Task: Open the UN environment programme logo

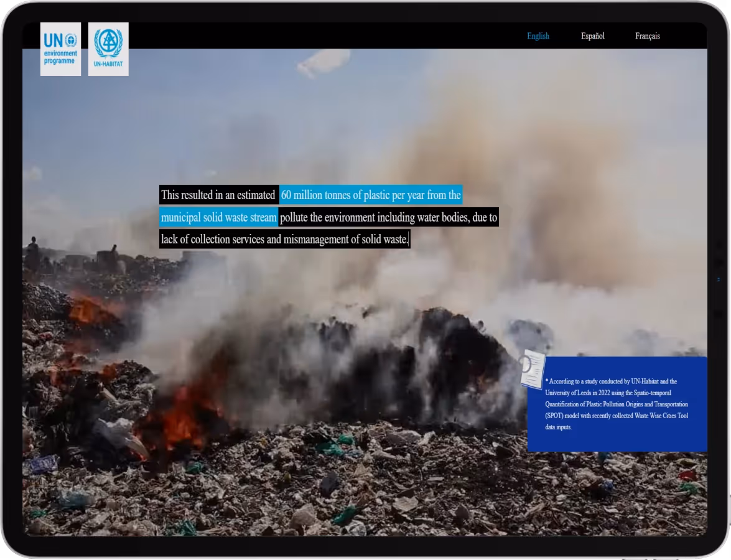Action: tap(60, 49)
